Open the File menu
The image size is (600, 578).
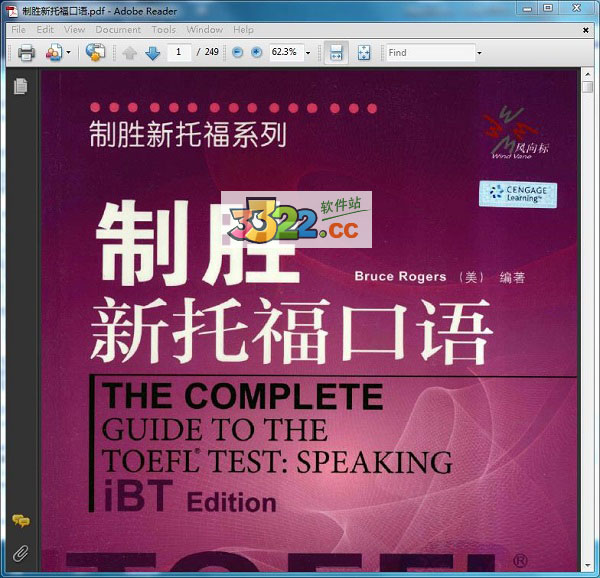18,29
